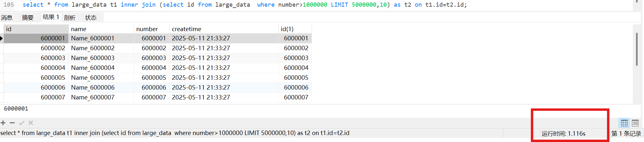
Task: Click the name column header
Action: pos(101,29)
